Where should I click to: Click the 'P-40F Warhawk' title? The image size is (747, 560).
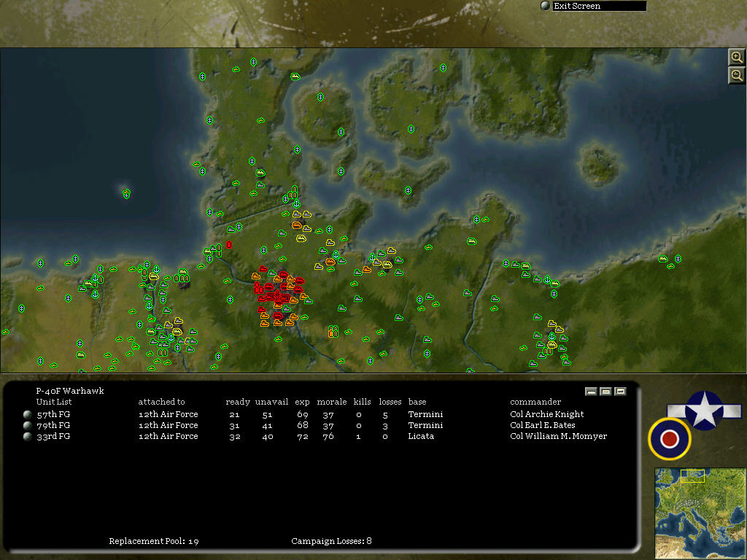pyautogui.click(x=70, y=391)
